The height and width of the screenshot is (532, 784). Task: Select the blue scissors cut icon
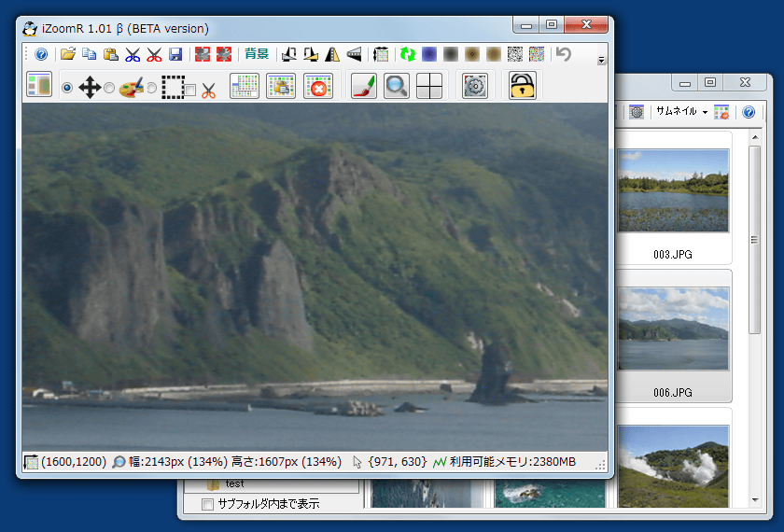pyautogui.click(x=133, y=54)
